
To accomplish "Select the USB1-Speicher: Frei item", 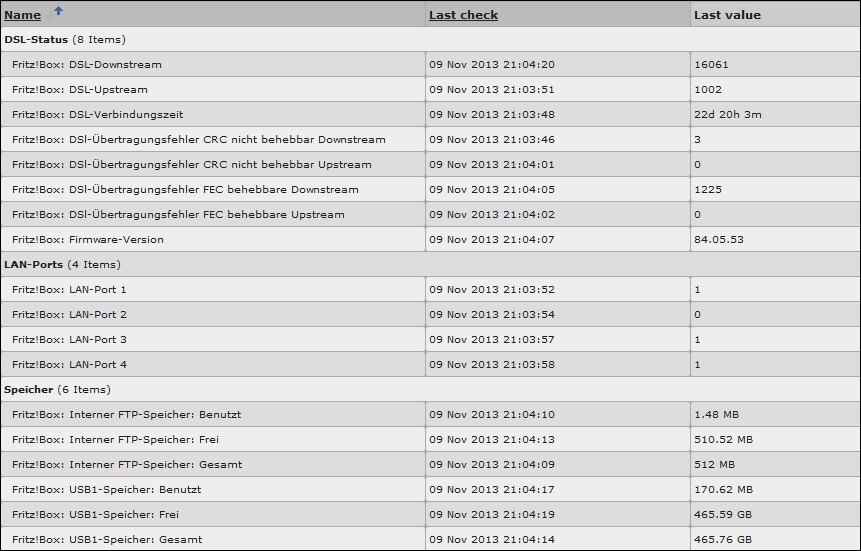I will (x=96, y=514).
